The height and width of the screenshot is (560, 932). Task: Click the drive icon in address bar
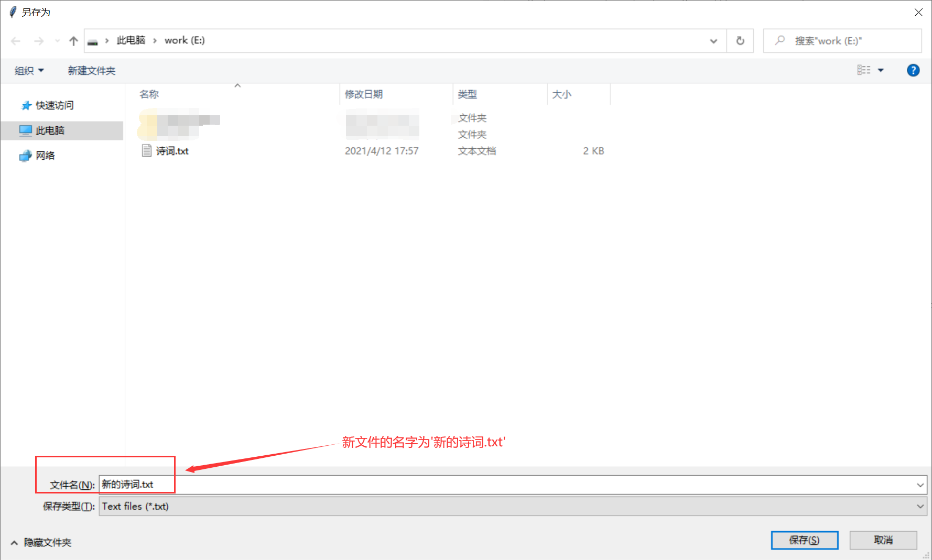[93, 41]
